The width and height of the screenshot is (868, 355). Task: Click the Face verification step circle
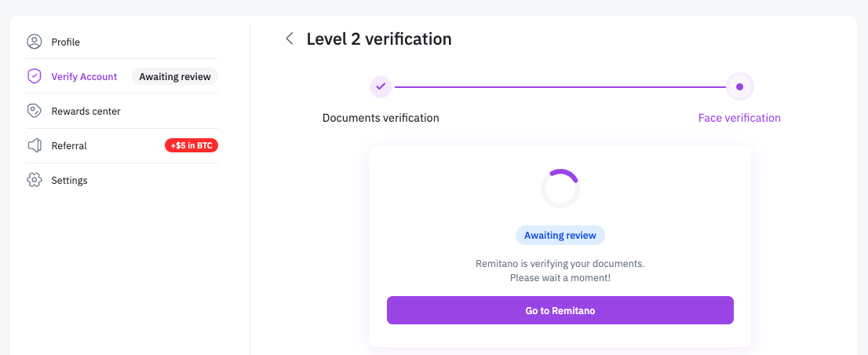coord(739,86)
